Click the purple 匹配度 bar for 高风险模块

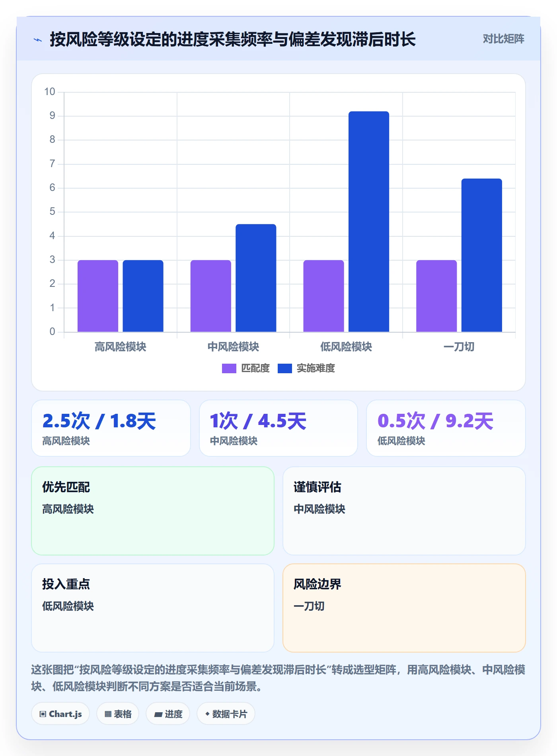coord(98,296)
